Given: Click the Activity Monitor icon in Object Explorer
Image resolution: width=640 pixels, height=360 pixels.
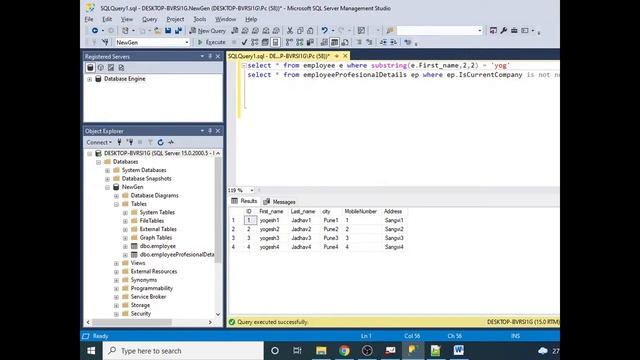Looking at the screenshot, I should [171, 142].
